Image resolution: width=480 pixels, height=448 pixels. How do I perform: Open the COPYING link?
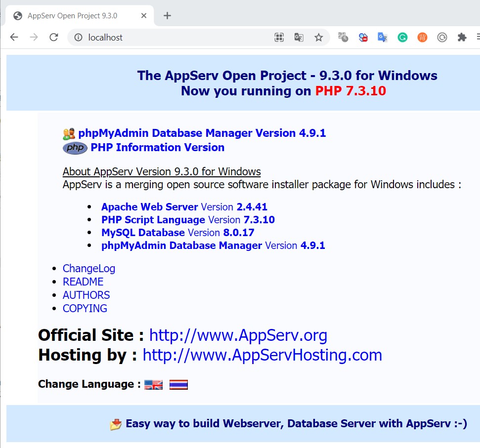pos(85,308)
